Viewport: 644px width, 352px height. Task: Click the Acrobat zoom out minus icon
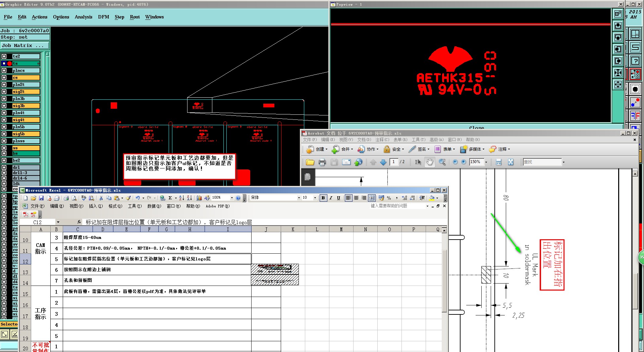pos(455,162)
